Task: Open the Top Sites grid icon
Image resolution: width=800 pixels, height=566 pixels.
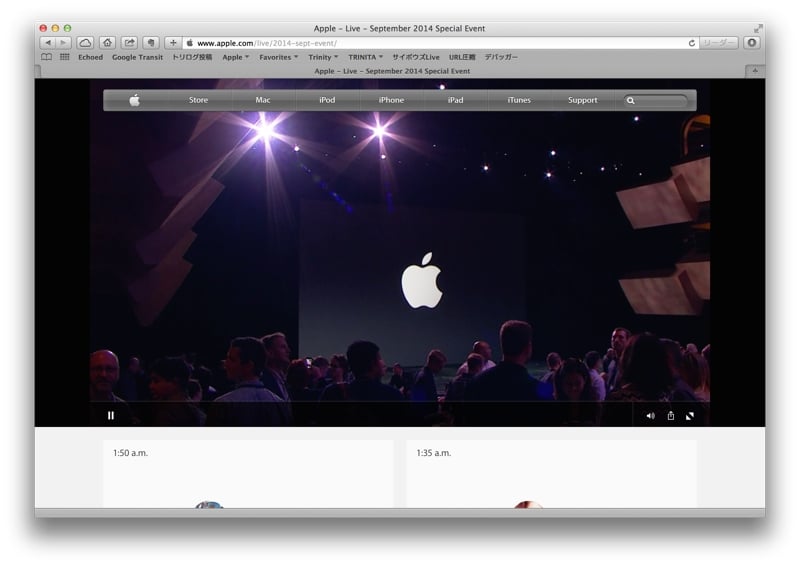Action: pos(65,57)
